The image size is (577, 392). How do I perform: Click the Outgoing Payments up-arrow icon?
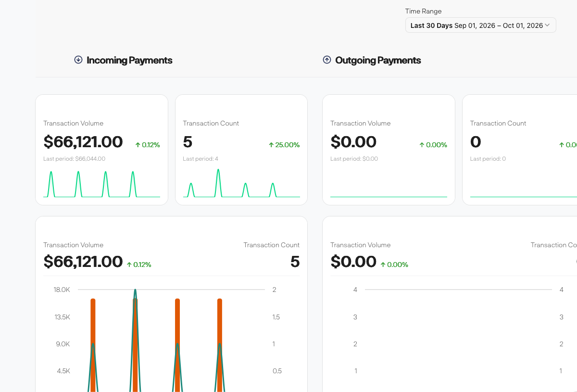327,60
